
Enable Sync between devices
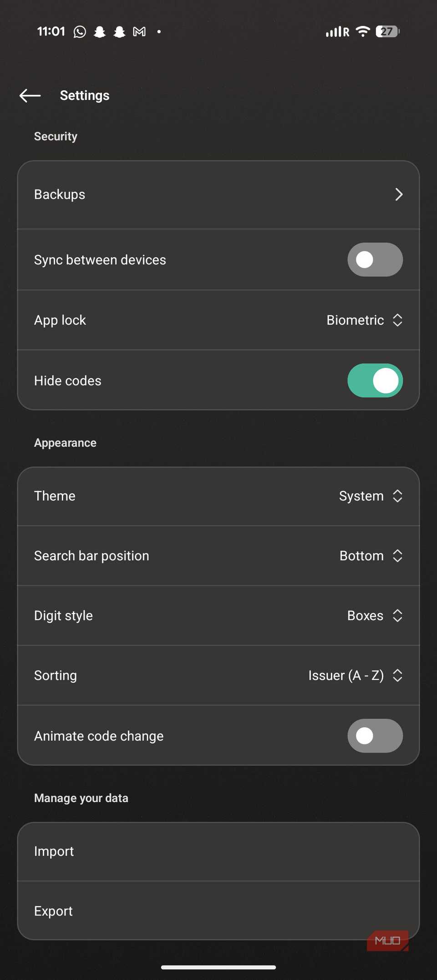point(375,259)
